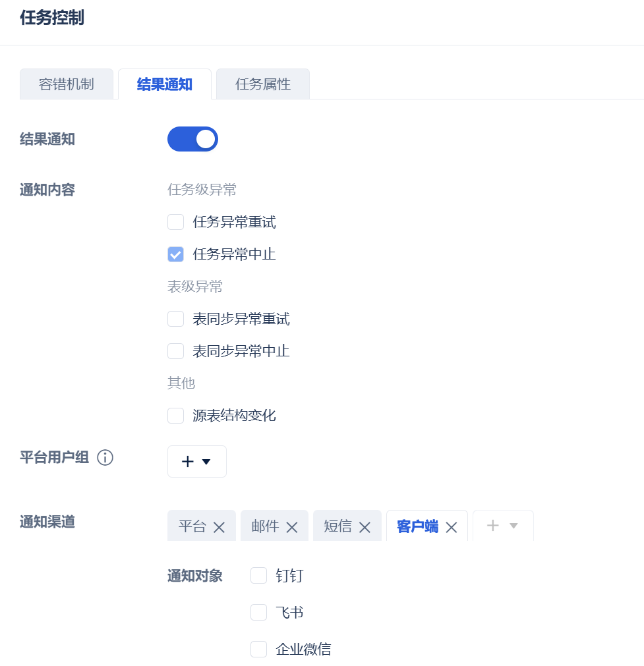The image size is (644, 666).
Task: Select 飞书 as a notification target
Action: 258,612
